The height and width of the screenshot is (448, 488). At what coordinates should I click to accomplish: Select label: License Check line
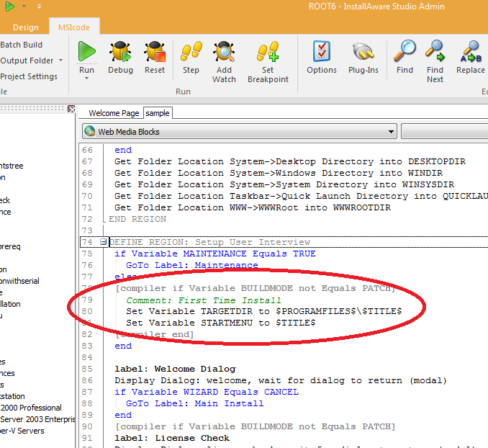172,438
